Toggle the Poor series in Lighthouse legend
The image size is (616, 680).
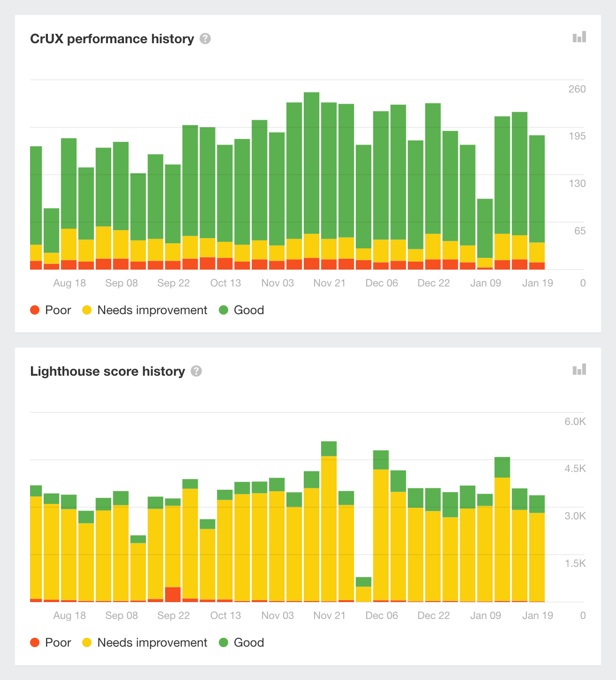tap(57, 642)
